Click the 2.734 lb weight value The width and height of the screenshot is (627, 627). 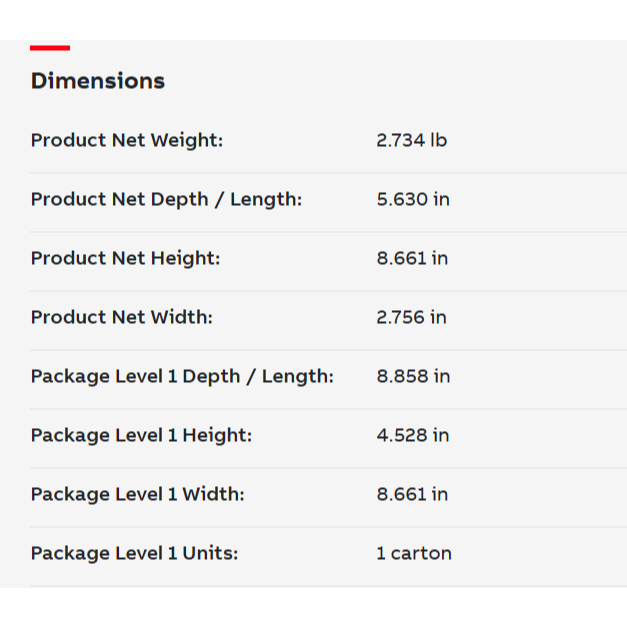(411, 141)
